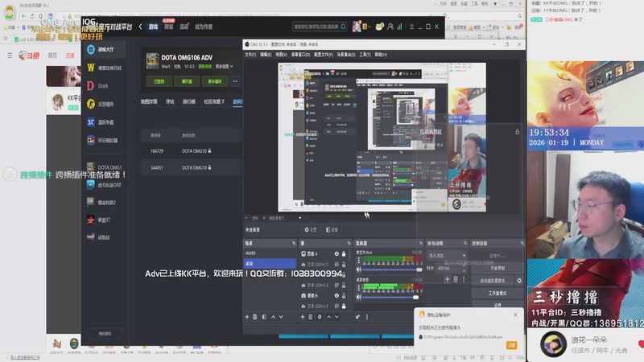
Task: Delete the scene transition with trash icon
Action: tap(456, 279)
